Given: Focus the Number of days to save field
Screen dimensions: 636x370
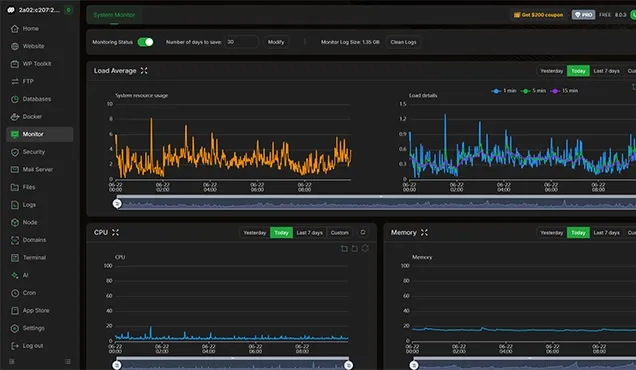Looking at the screenshot, I should pyautogui.click(x=241, y=42).
